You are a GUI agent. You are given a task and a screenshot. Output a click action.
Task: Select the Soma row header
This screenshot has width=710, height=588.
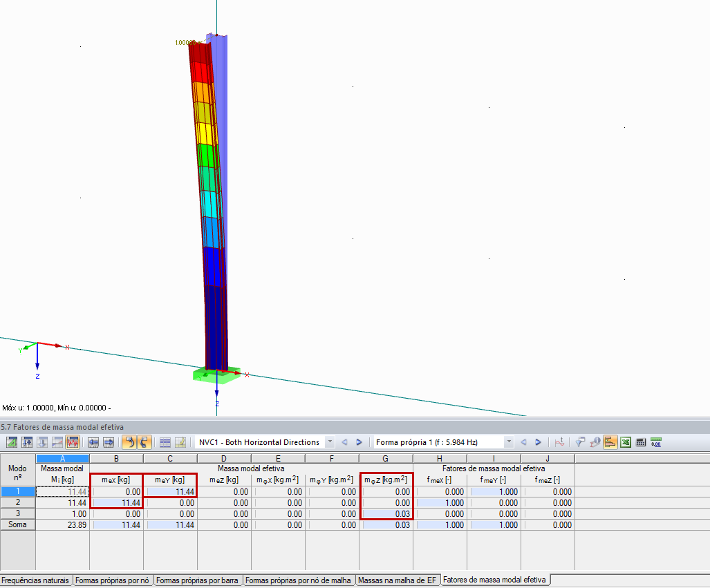(18, 524)
